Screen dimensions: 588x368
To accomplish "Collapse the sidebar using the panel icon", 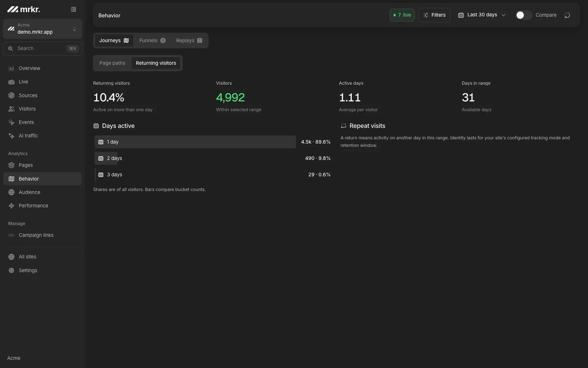I will (73, 9).
